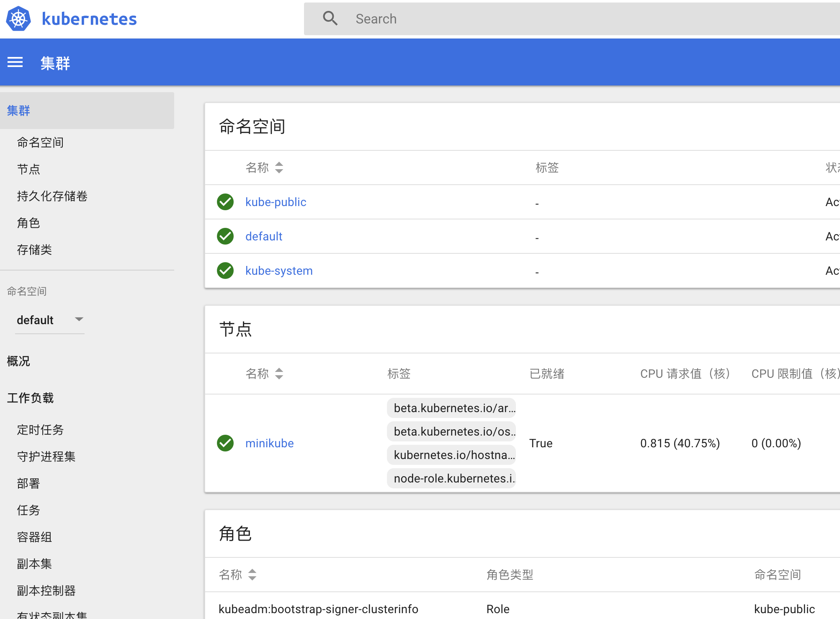Viewport: 840px width, 619px height.
Task: Click the beta.kubernetes.io/os.. label chip
Action: pos(451,431)
